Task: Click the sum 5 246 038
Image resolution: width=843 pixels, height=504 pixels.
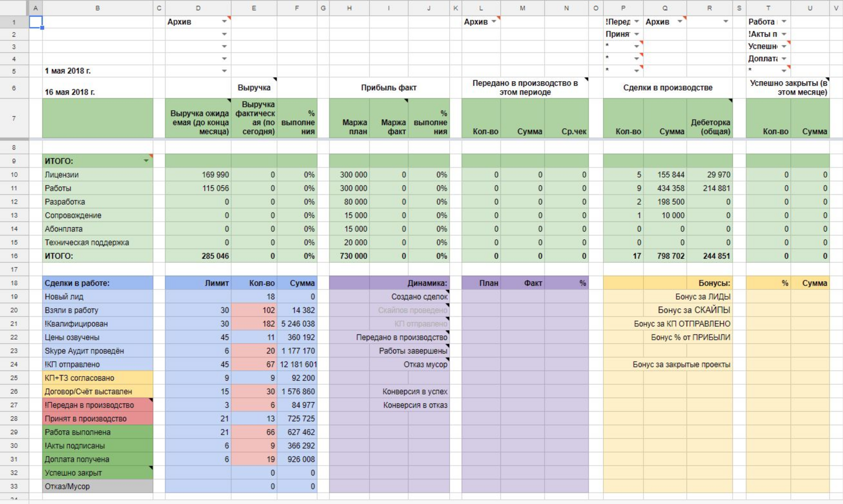Action: [x=297, y=323]
